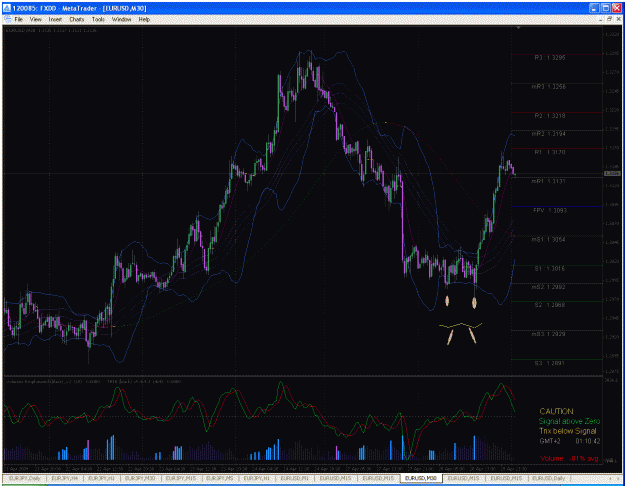
Task: Open the Help menu
Action: (x=144, y=19)
